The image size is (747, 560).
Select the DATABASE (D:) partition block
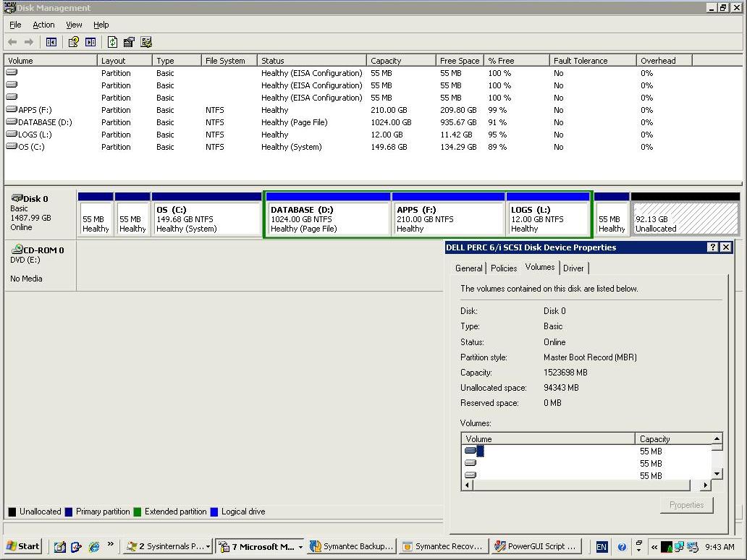(327, 214)
